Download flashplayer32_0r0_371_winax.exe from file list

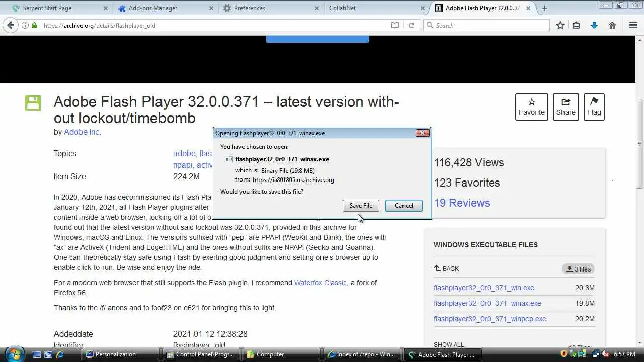click(x=488, y=303)
